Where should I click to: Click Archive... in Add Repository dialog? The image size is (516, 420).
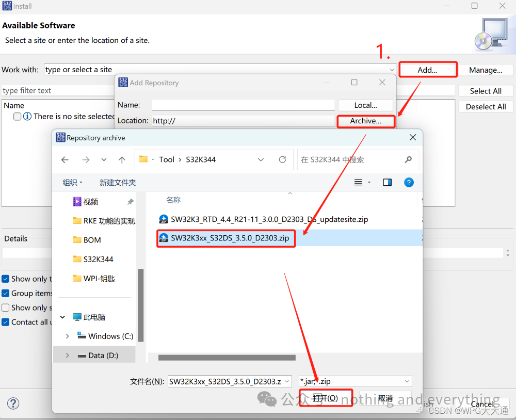click(365, 121)
